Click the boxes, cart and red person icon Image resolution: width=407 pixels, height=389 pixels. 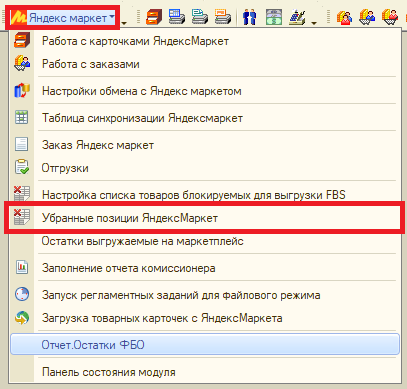390,17
